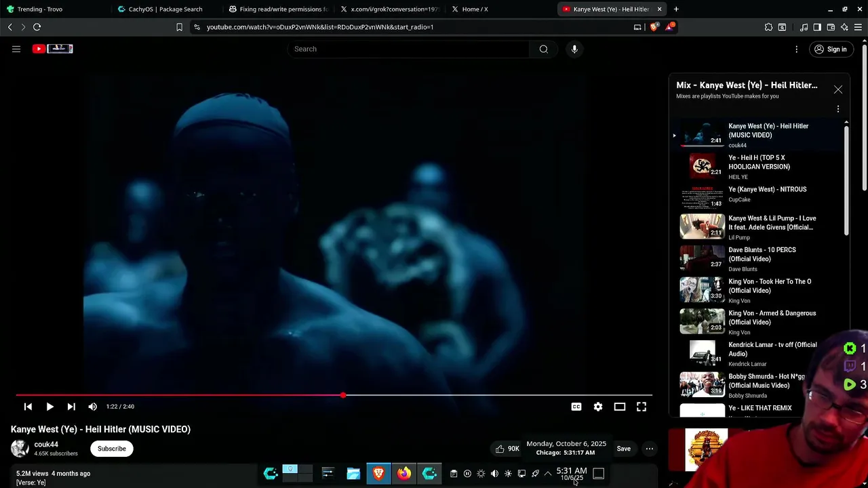This screenshot has width=868, height=488.
Task: Open Brave Rewards icon
Action: click(669, 27)
